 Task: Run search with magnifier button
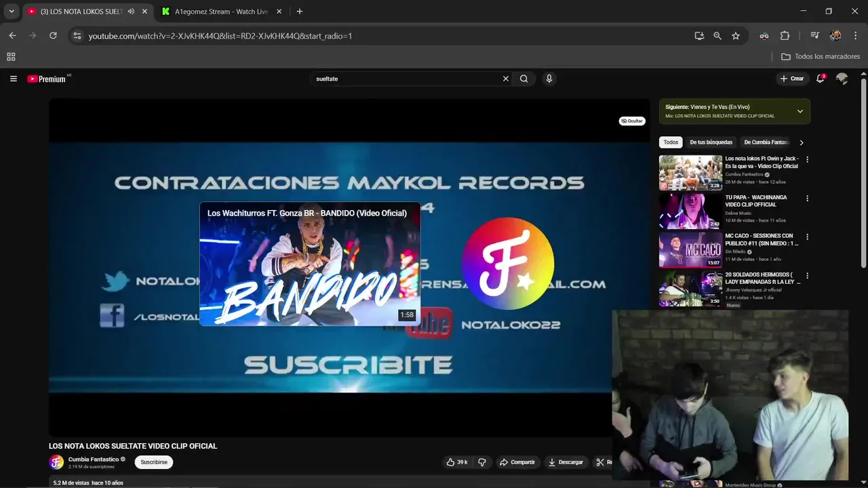coord(524,79)
